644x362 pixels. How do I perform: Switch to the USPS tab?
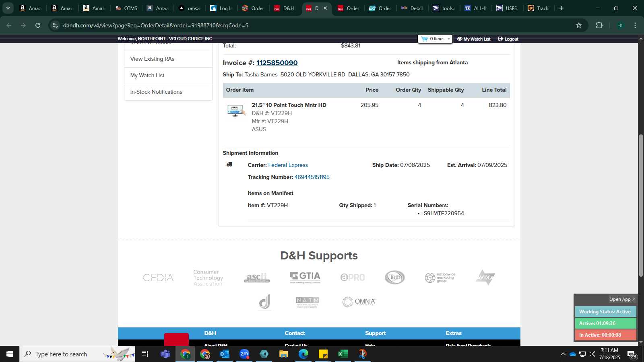pos(507,8)
